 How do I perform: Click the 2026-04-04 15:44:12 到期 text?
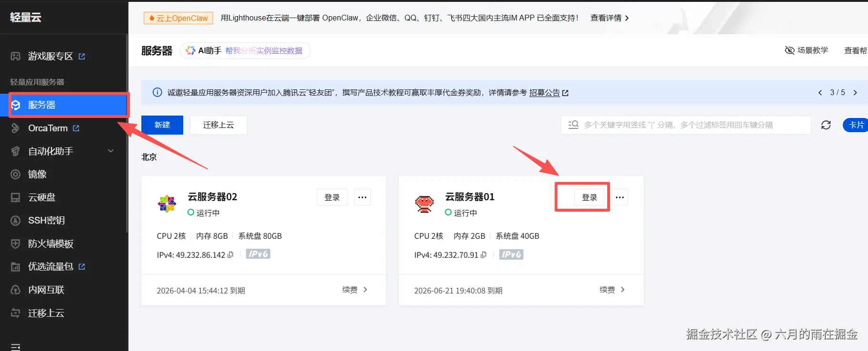201,291
